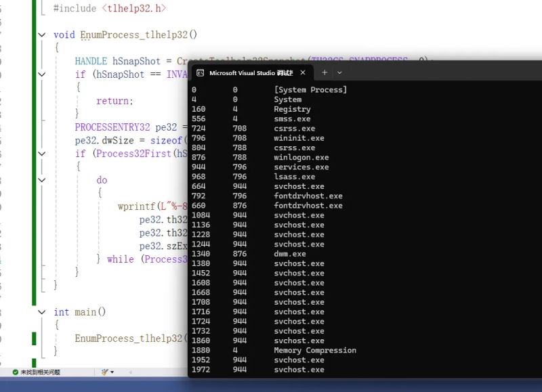Collapse the EnumProcess_tlhelp32 function fold arrow
Image resolution: width=542 pixels, height=392 pixels.
click(x=41, y=35)
